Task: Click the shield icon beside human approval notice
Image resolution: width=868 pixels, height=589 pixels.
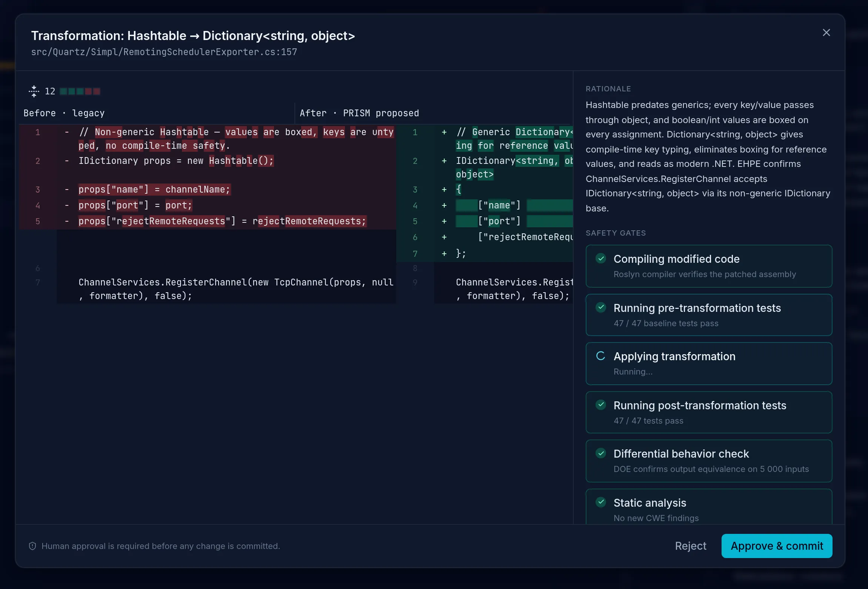Action: [x=32, y=546]
